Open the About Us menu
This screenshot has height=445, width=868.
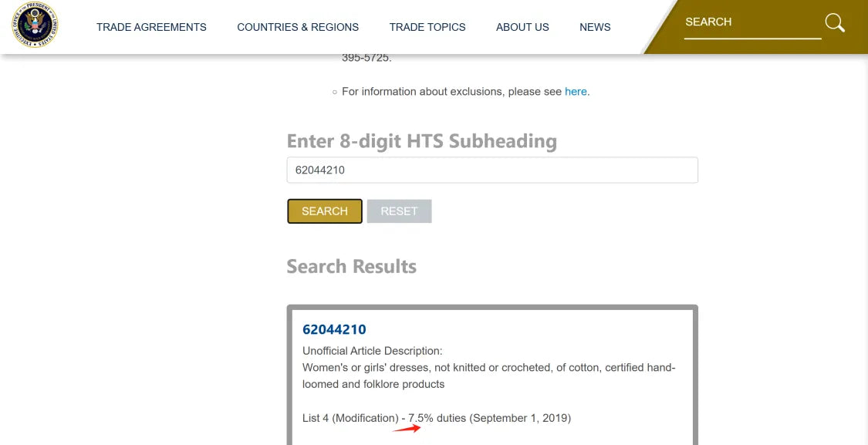click(522, 27)
